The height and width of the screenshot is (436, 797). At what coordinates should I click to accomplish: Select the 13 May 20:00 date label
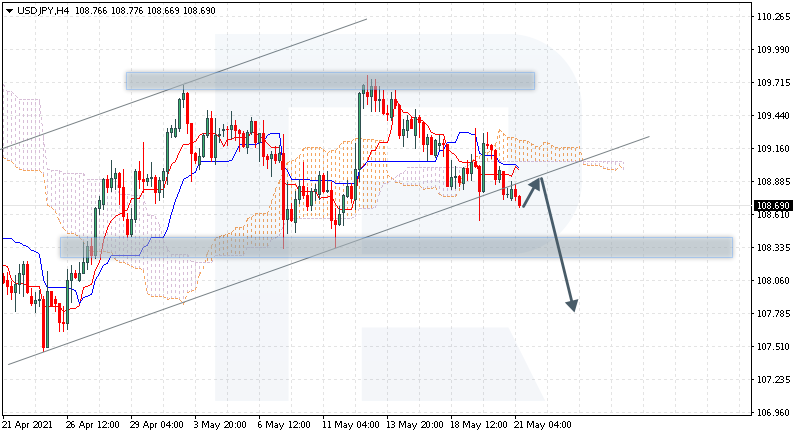(414, 425)
